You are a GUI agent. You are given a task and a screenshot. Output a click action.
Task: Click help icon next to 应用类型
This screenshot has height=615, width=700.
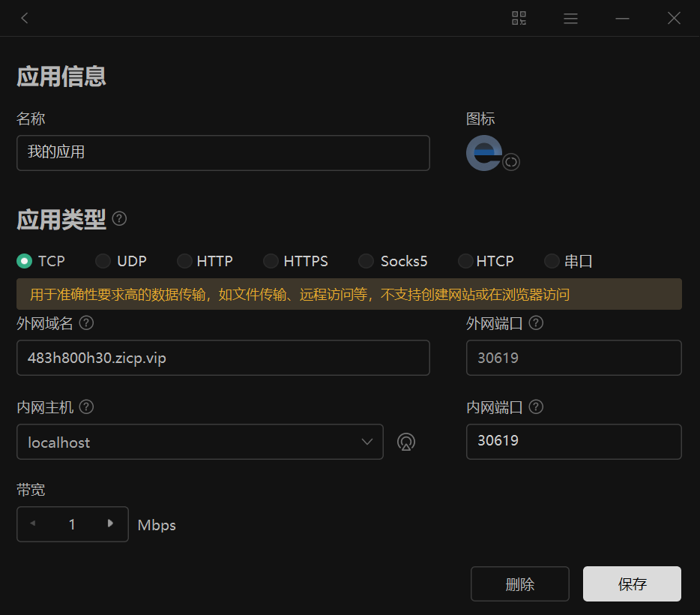(x=119, y=219)
